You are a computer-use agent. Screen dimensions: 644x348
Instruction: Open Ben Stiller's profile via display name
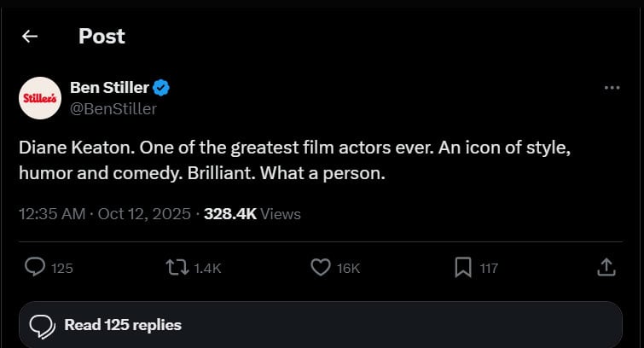point(108,88)
